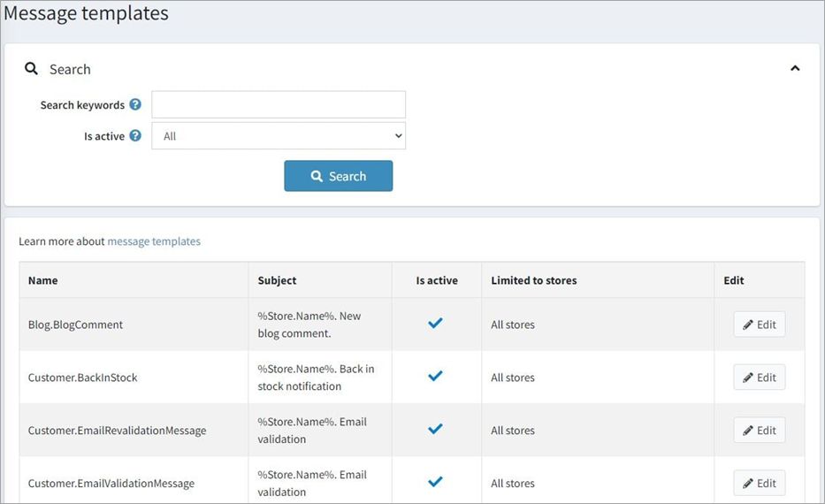The image size is (825, 504).
Task: Open the Is active dropdown
Action: [279, 136]
